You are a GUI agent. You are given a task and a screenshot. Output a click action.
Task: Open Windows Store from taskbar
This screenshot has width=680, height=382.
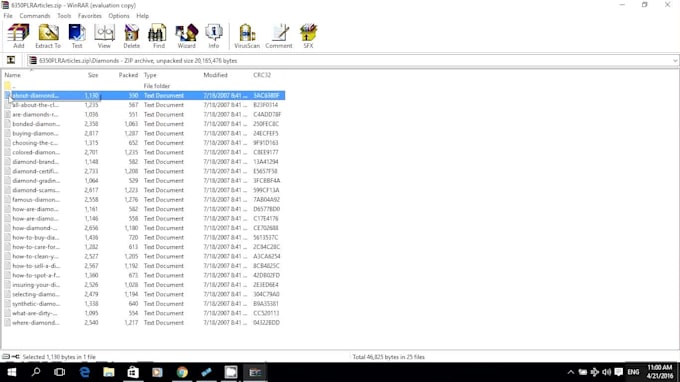point(133,372)
